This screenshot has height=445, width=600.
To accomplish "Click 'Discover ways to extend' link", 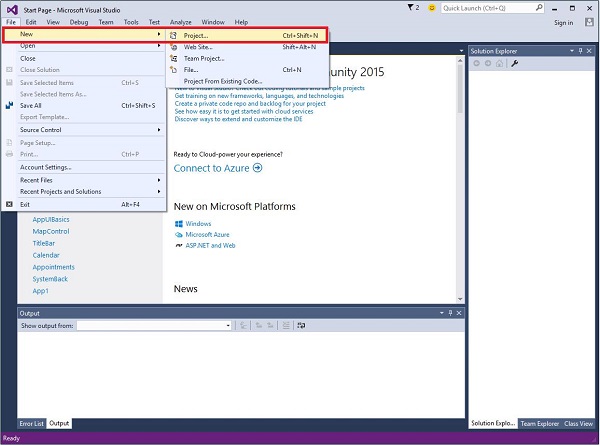I will [238, 119].
